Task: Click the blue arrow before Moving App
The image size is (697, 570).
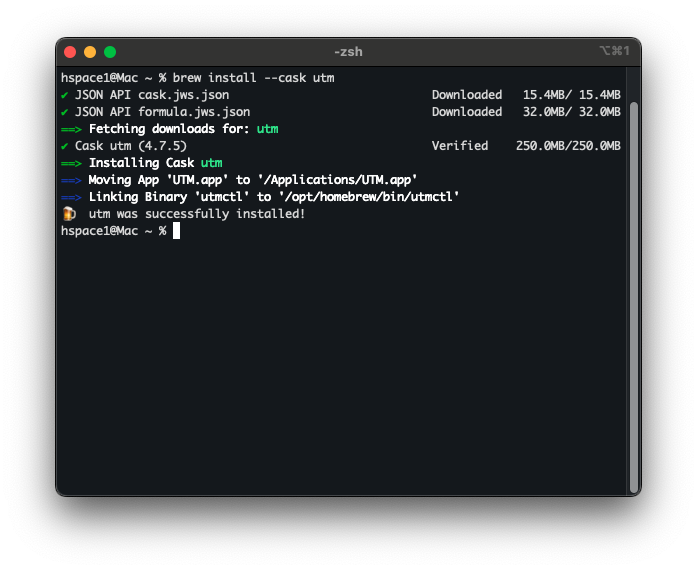Action: click(72, 180)
